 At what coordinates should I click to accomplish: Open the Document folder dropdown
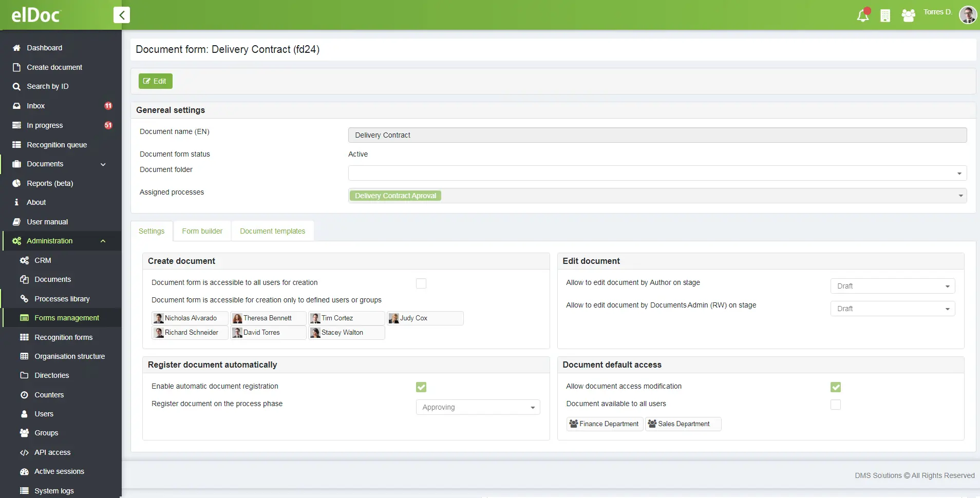(x=657, y=173)
